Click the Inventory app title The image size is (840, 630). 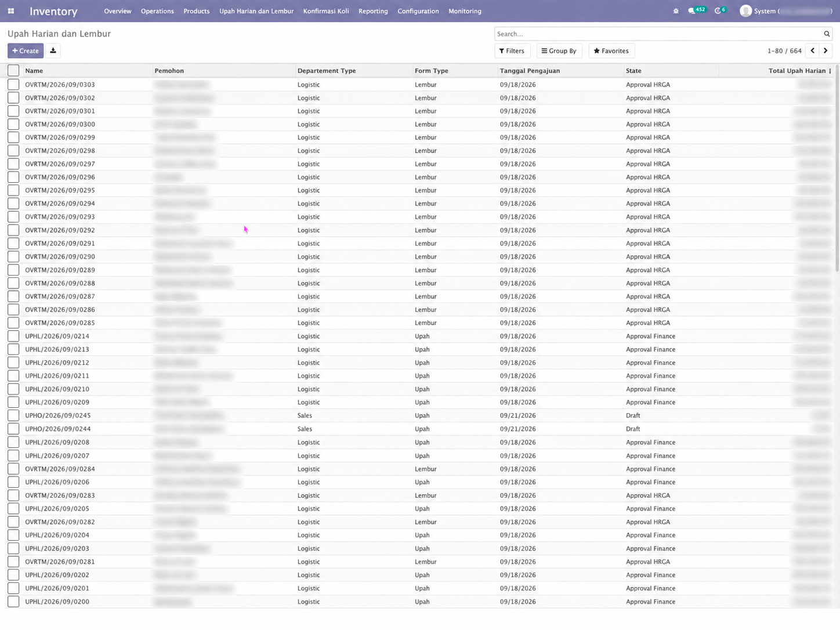pos(53,12)
